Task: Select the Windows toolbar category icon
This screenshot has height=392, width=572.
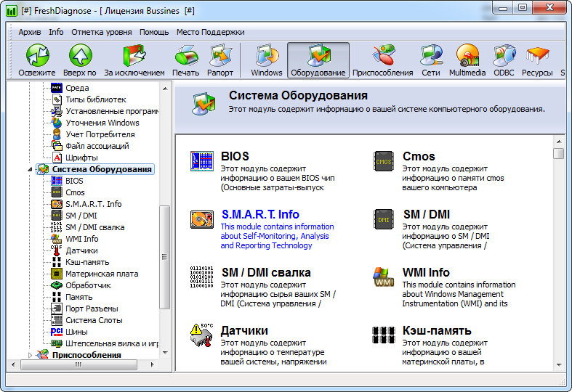Action: [267, 55]
